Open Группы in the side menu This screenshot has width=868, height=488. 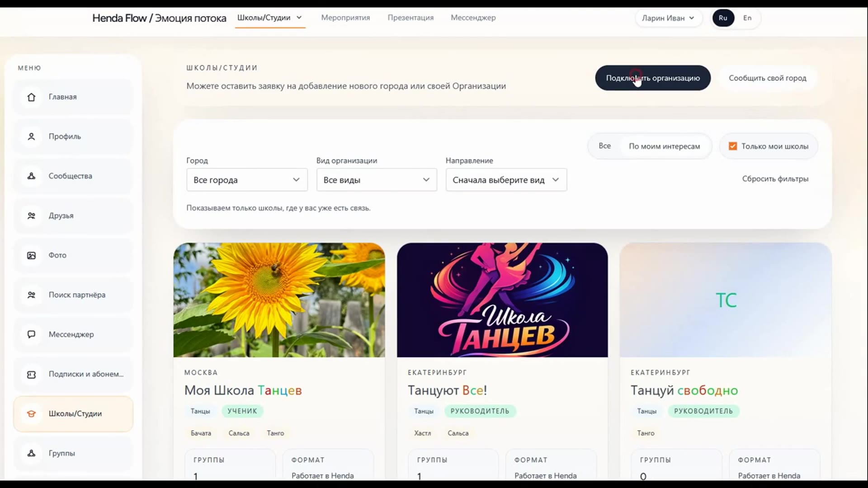[73, 453]
